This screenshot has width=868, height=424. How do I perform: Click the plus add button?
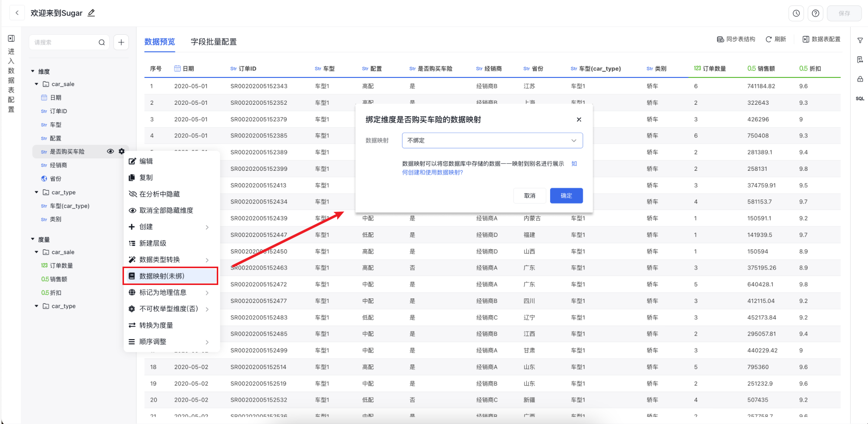tap(121, 42)
